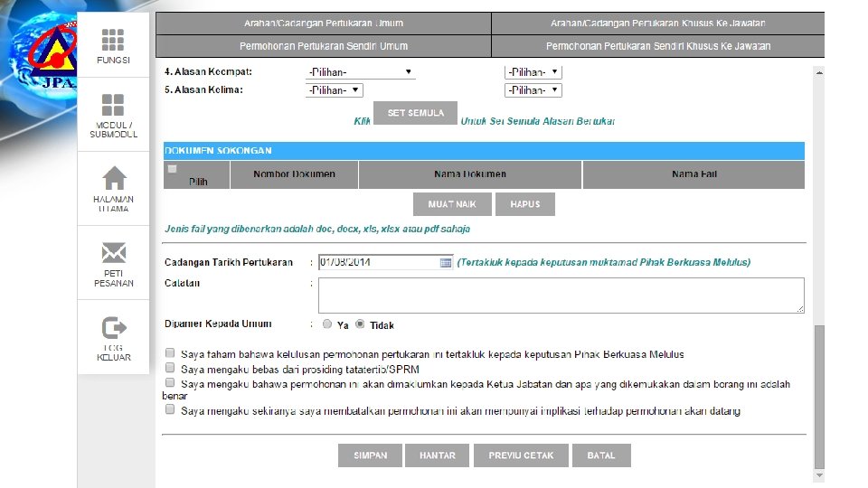Check the Pilih header checkbox in Dokumen Sokongan
This screenshot has height=488, width=868.
(172, 169)
